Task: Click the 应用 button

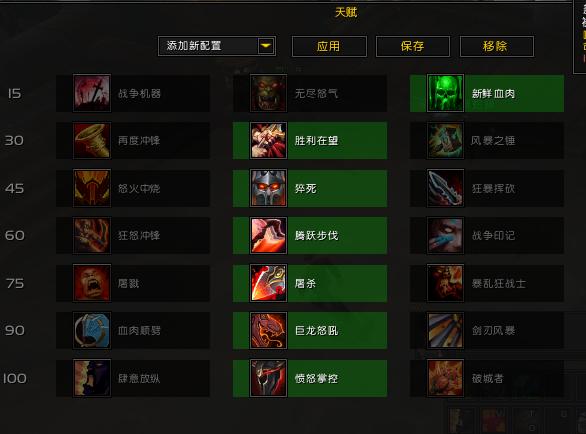Action: pos(329,46)
